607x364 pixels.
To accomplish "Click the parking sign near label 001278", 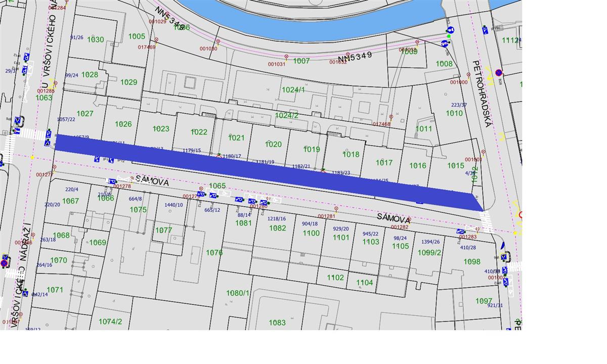I will pyautogui.click(x=112, y=181).
